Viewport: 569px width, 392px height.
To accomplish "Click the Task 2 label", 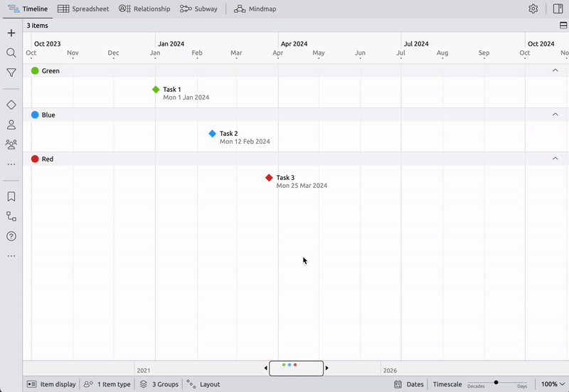I will point(228,133).
